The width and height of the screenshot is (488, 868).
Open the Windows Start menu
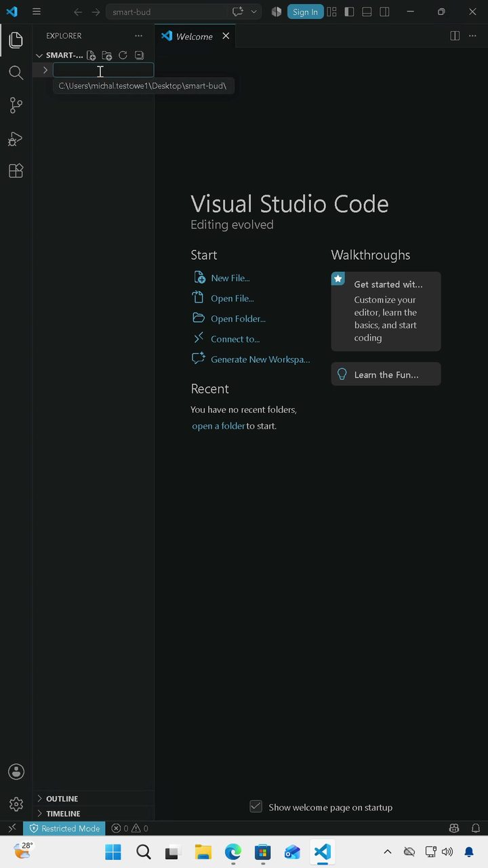coord(113,852)
